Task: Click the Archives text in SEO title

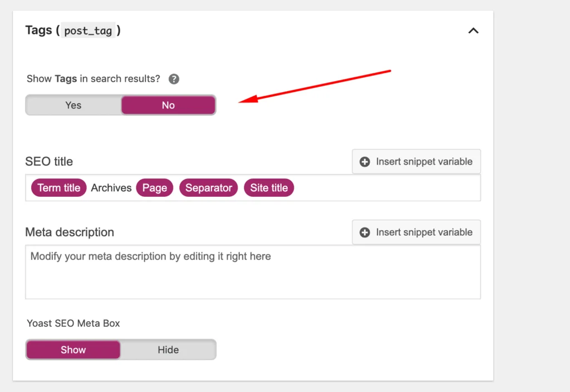Action: coord(111,187)
